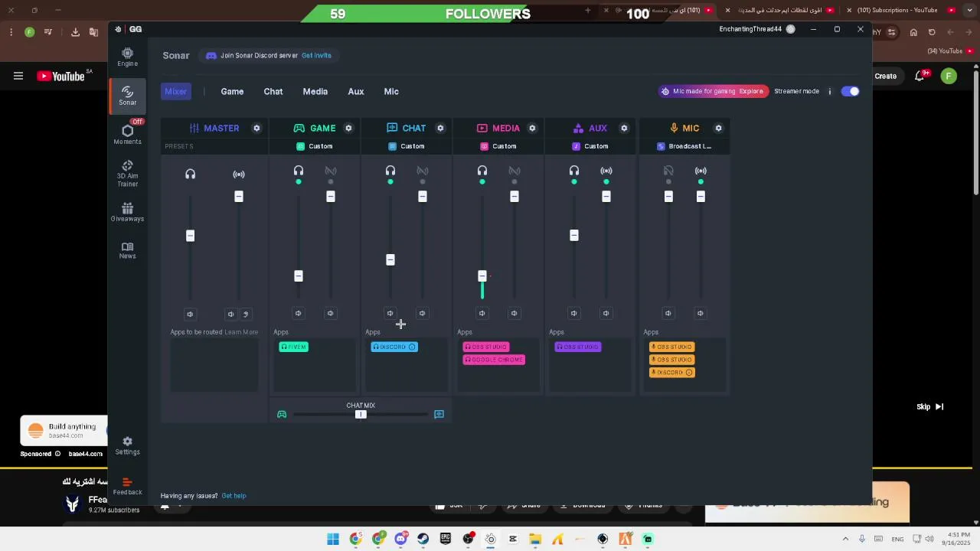The image size is (980, 551).
Task: Switch to the Mixer tab
Action: [x=175, y=92]
